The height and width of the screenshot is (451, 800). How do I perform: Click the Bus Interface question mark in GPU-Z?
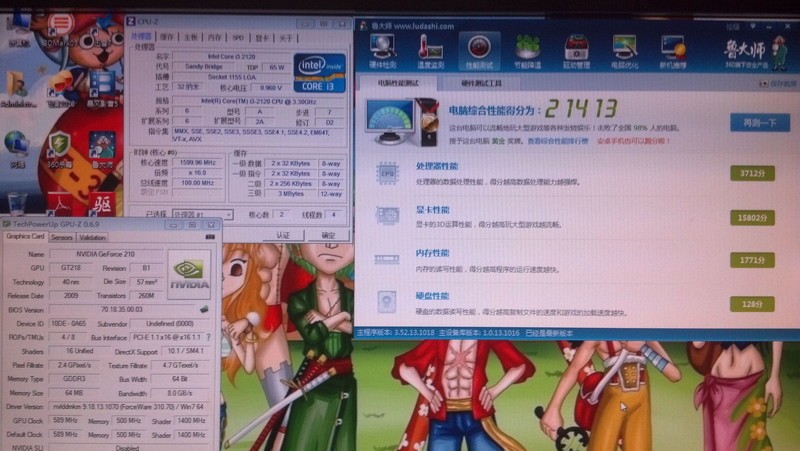pos(208,337)
